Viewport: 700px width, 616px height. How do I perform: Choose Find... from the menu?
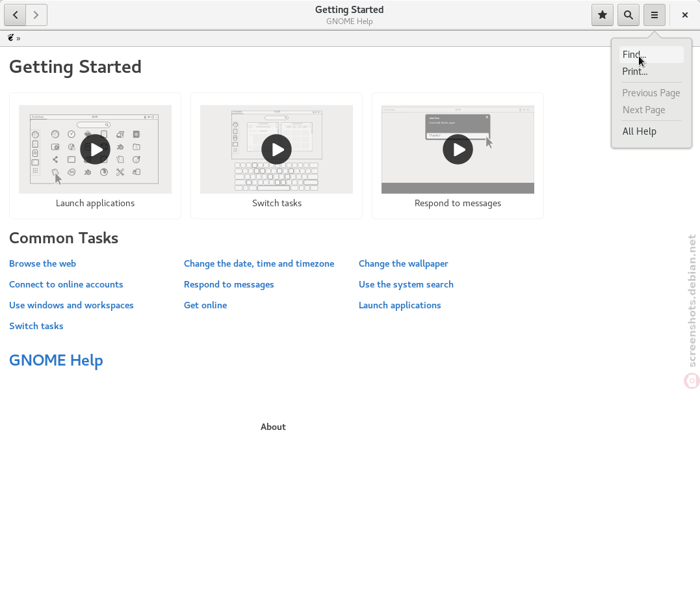[651, 55]
